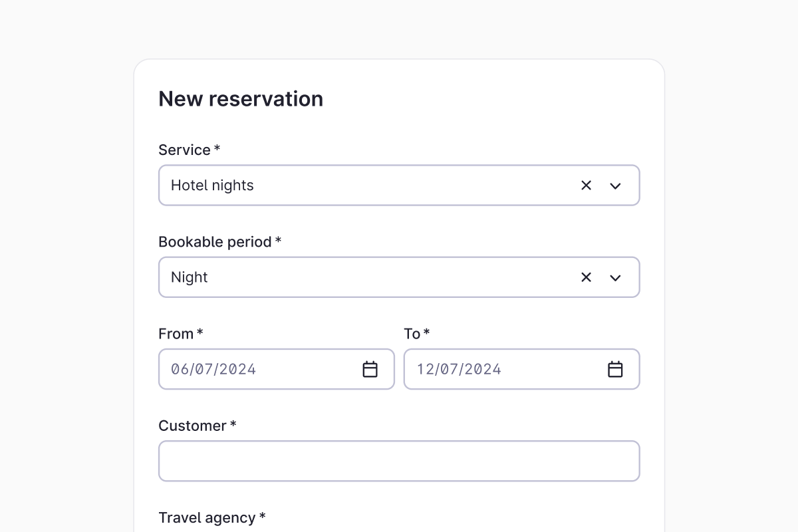This screenshot has width=798, height=532.
Task: Select the year "2024" in To date
Action: pyautogui.click(x=484, y=369)
